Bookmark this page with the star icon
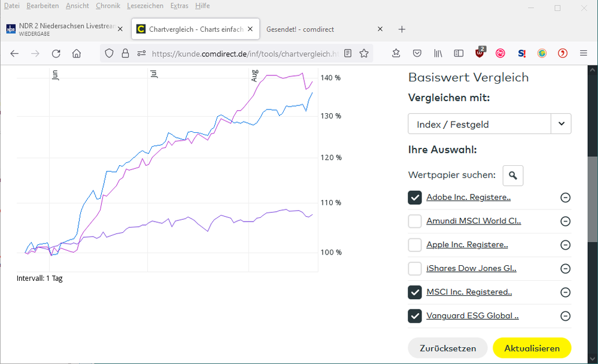Screen dimensions: 598x364 click(364, 53)
